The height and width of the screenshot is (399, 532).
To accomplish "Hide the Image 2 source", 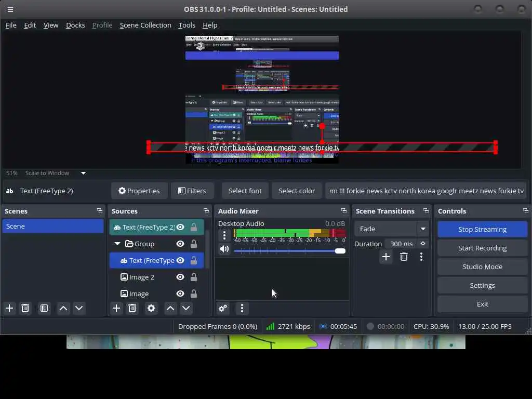I will tap(180, 277).
